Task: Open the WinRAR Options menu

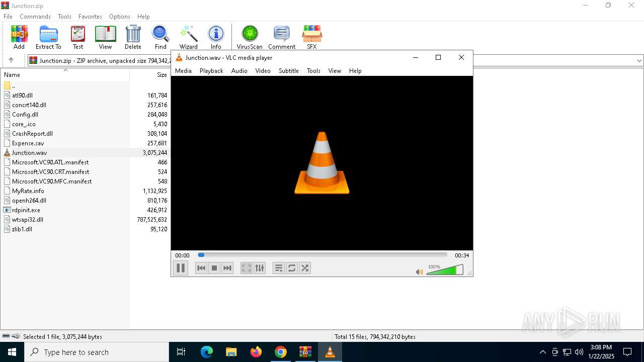Action: click(120, 17)
